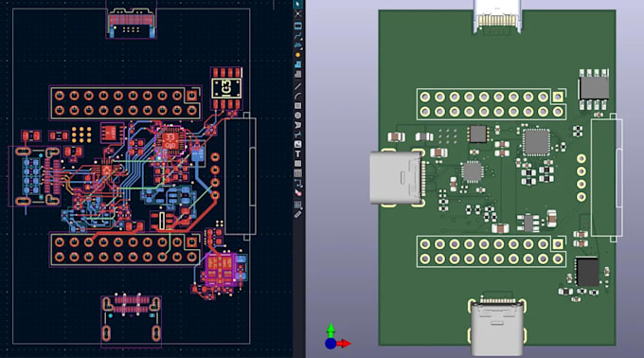The height and width of the screenshot is (358, 644).
Task: Choose the Add Table tool
Action: pos(297,172)
